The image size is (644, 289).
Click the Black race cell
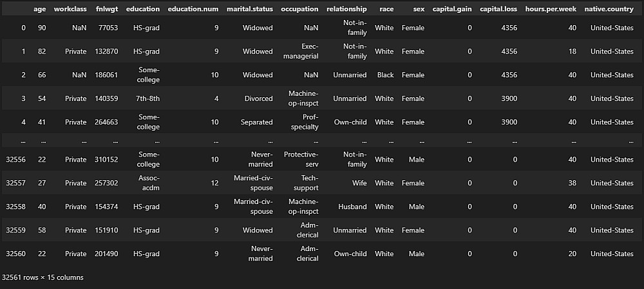tap(385, 75)
